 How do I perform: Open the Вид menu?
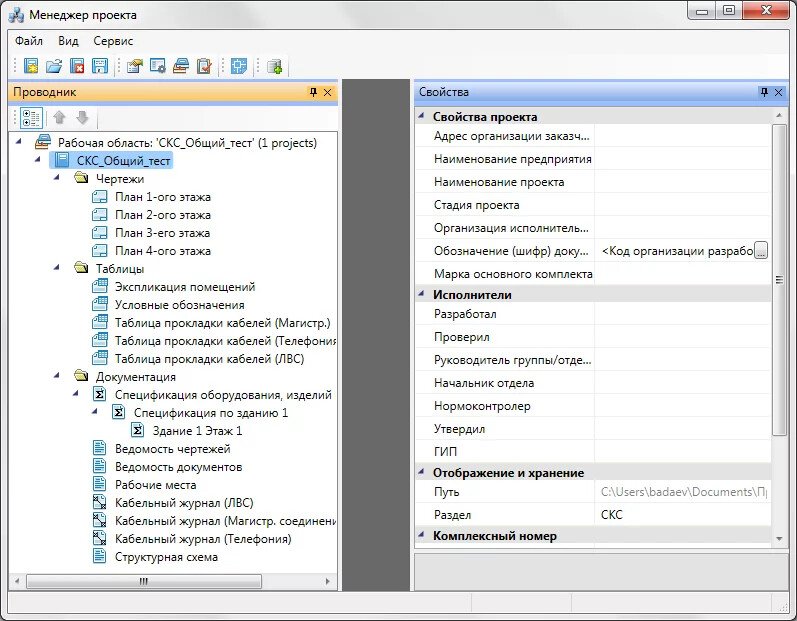click(68, 41)
